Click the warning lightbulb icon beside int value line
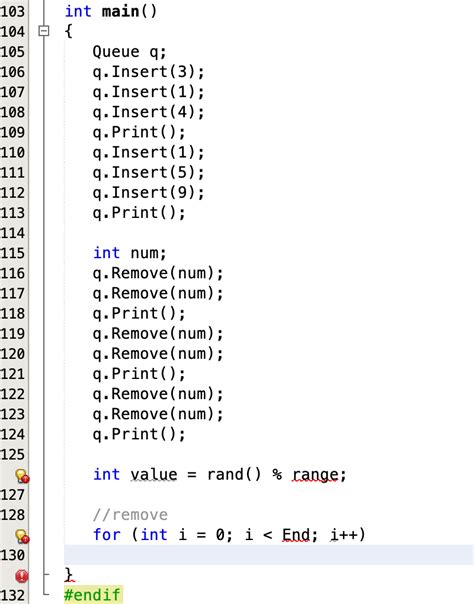Image resolution: width=474 pixels, height=604 pixels. click(22, 476)
